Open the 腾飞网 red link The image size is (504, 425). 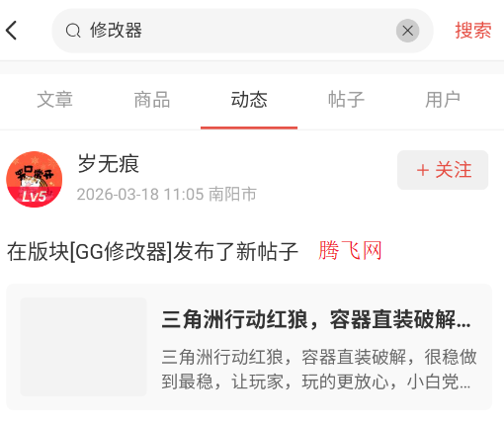click(x=350, y=251)
